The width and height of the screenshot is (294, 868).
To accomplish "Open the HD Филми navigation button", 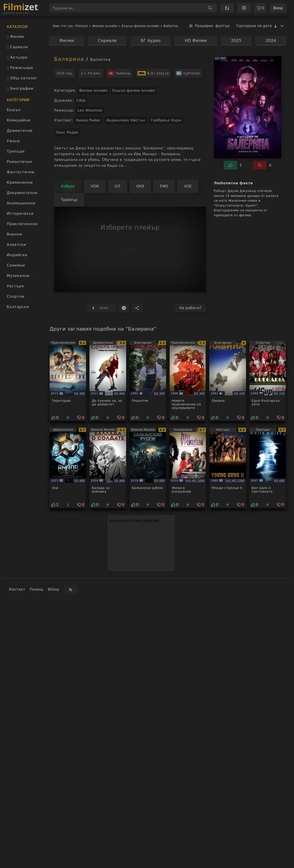I will 196,40.
